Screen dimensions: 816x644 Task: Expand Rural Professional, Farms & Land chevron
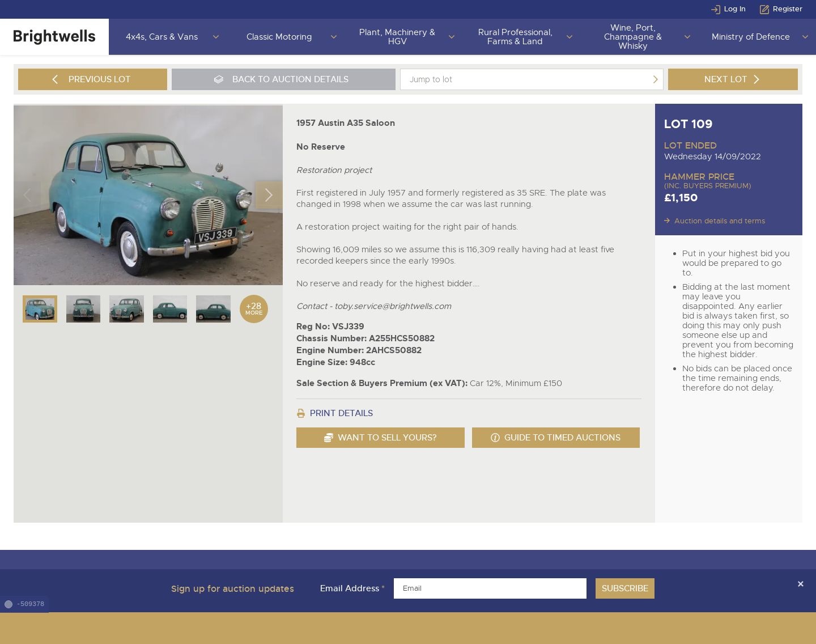[569, 37]
